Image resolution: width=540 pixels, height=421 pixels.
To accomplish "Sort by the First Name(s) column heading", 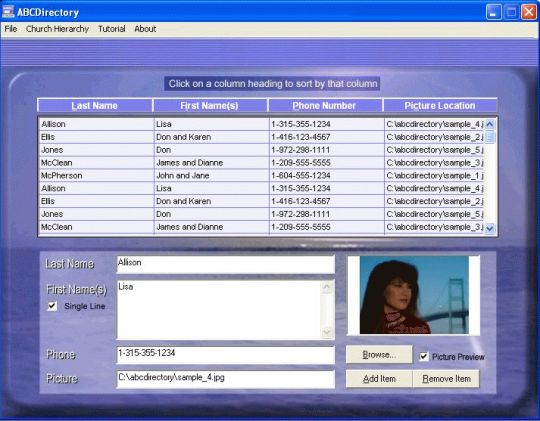I will [210, 105].
